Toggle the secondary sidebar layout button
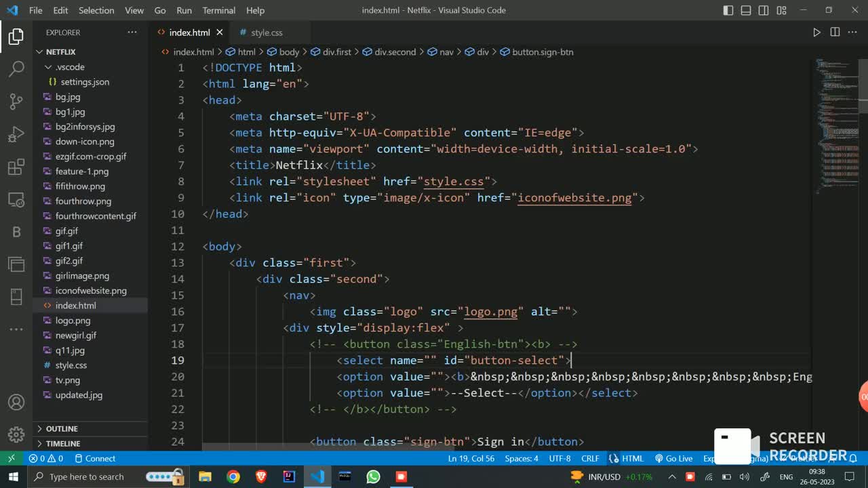Screen dimensions: 868x488 (x=764, y=10)
